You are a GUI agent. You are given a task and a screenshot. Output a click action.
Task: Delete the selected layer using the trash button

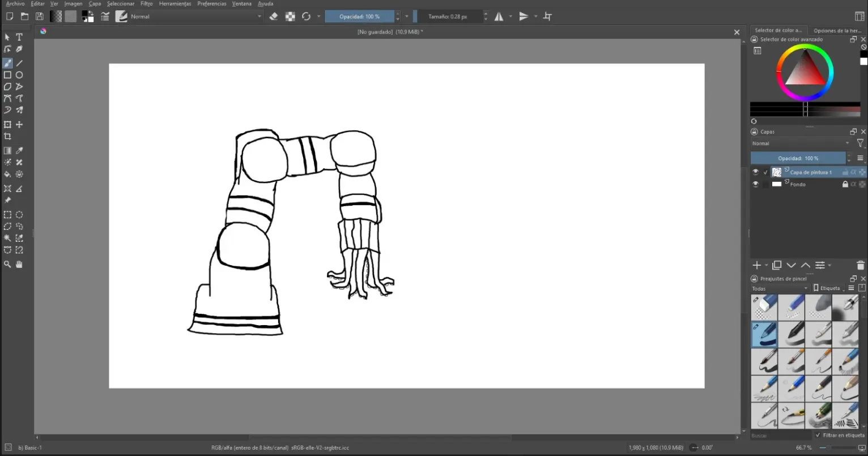[860, 265]
